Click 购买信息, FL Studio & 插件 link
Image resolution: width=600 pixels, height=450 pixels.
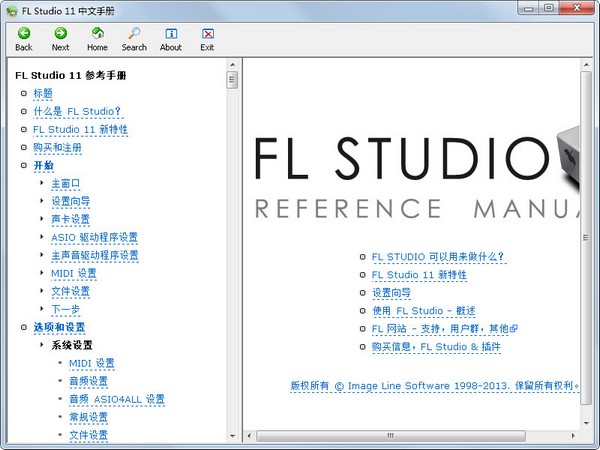[x=436, y=347]
